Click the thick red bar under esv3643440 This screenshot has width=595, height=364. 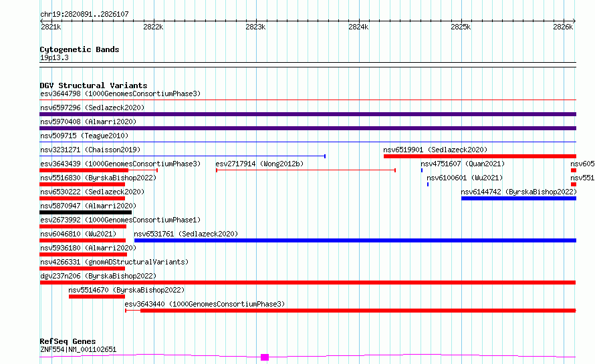(358, 311)
